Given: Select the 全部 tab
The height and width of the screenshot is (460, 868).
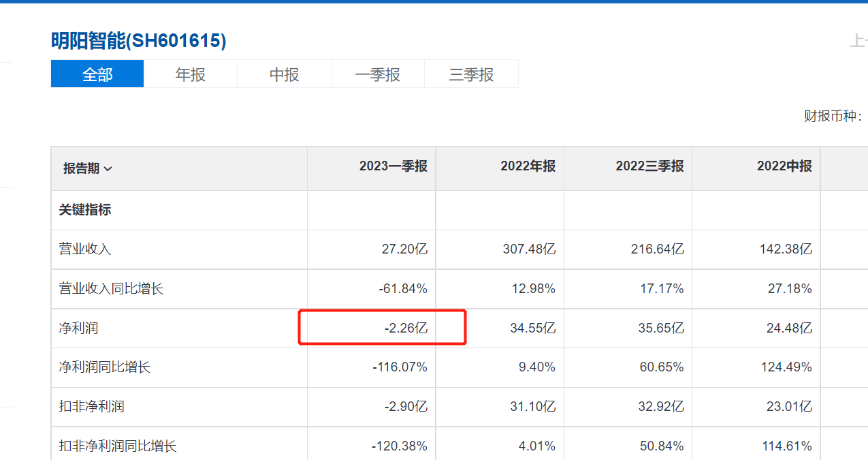Looking at the screenshot, I should [x=97, y=74].
